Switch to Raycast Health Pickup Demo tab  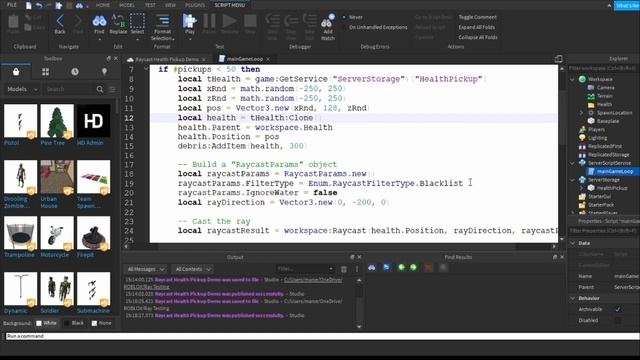pos(167,59)
